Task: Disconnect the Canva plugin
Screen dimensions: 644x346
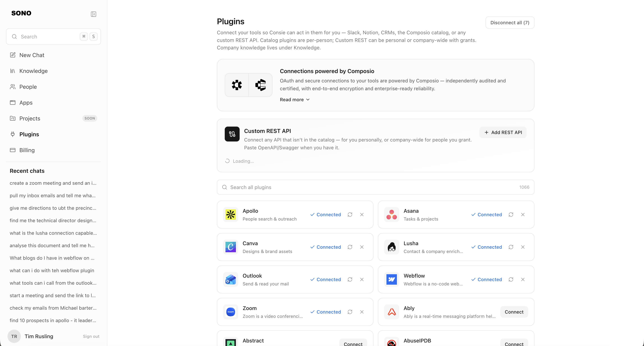Action: coord(362,247)
